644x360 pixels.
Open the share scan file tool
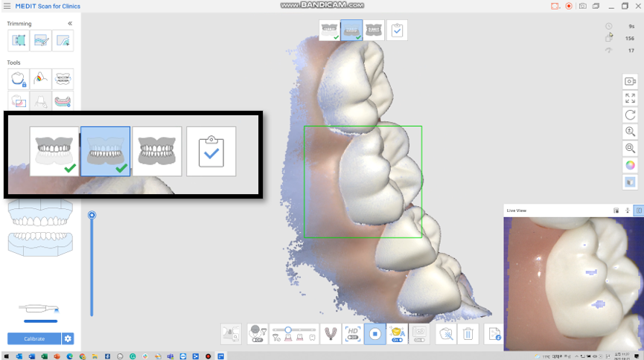(494, 334)
